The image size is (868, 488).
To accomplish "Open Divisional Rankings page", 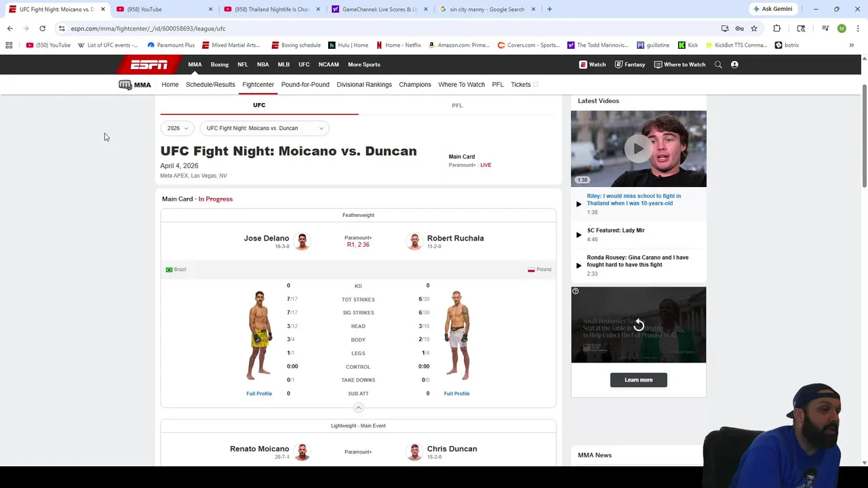I will coord(364,85).
